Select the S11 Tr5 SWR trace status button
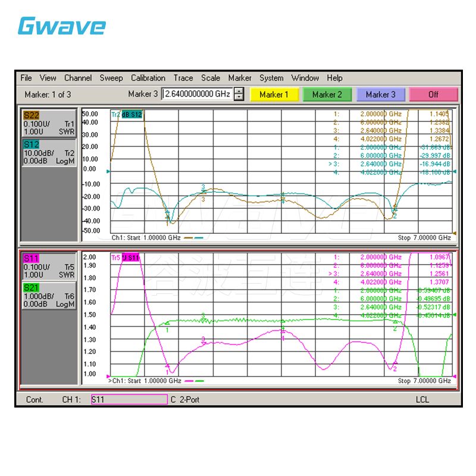 coord(49,266)
